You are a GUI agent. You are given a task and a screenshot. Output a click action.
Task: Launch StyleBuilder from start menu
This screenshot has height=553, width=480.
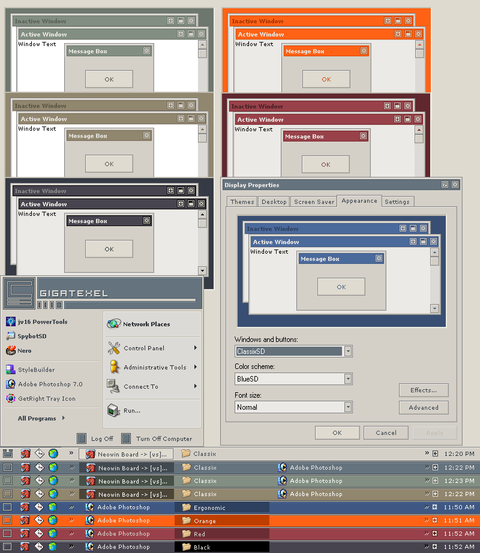[30, 370]
